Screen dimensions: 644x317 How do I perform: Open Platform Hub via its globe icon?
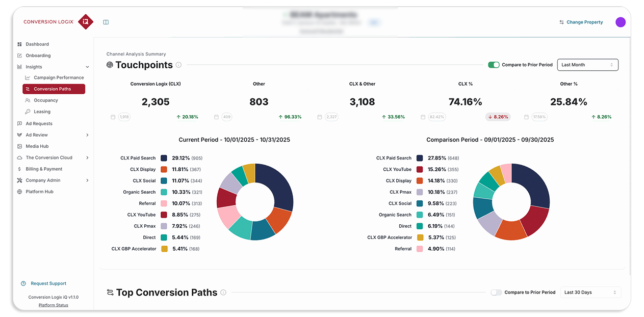(19, 191)
